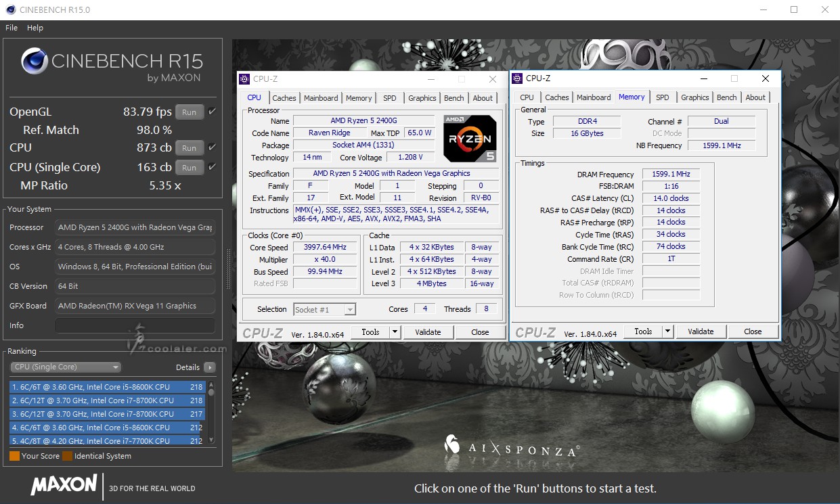
Task: Run the OpenGL benchmark
Action: coord(190,112)
